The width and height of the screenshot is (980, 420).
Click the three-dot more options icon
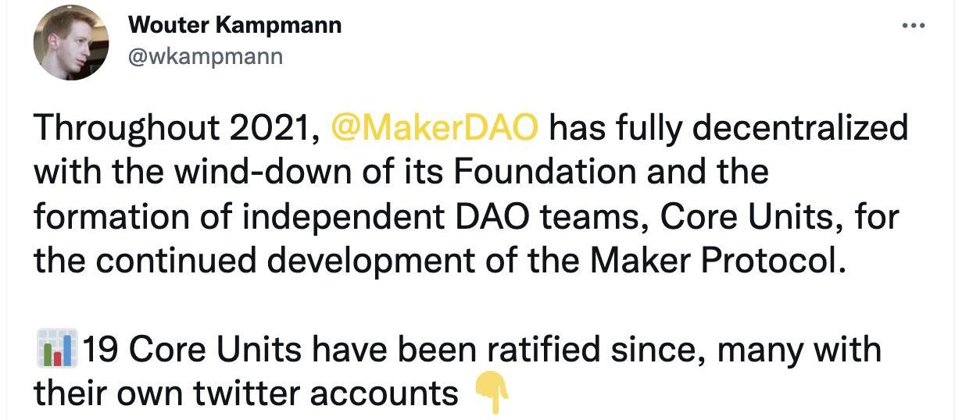tap(913, 26)
